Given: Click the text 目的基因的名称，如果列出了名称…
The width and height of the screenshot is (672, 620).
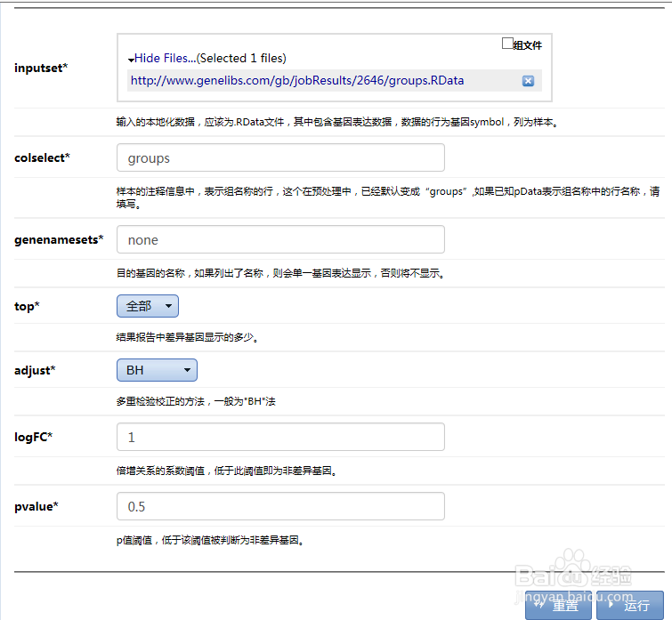Looking at the screenshot, I should pyautogui.click(x=280, y=273).
